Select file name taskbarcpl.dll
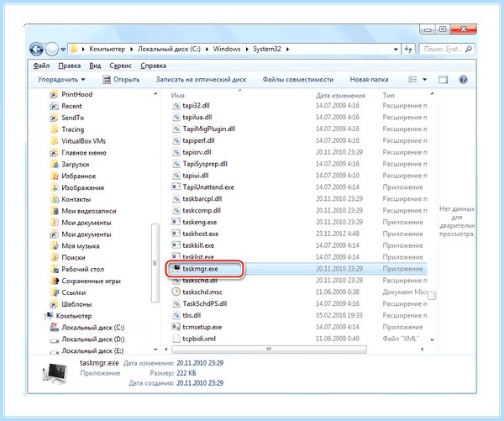504x421 pixels. coord(202,199)
